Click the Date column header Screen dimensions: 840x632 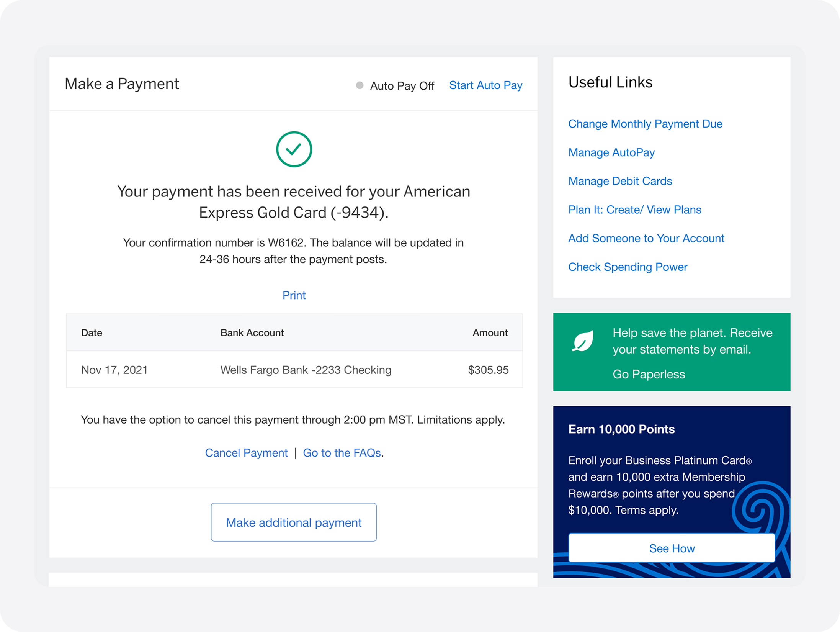(92, 333)
